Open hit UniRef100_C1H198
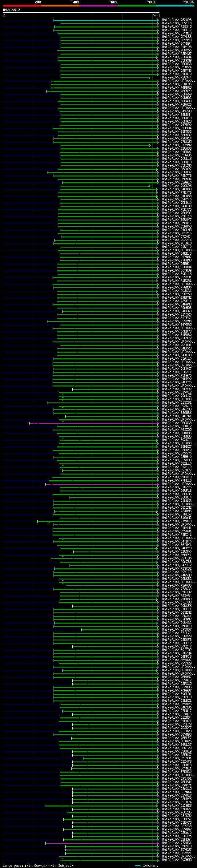 click(176, 47)
